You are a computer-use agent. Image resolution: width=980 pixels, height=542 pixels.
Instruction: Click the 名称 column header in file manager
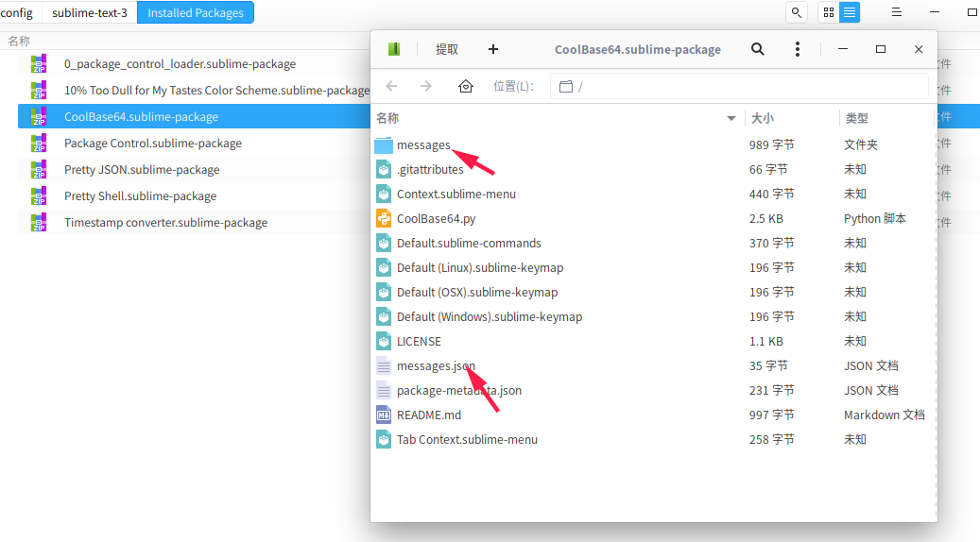coord(19,42)
